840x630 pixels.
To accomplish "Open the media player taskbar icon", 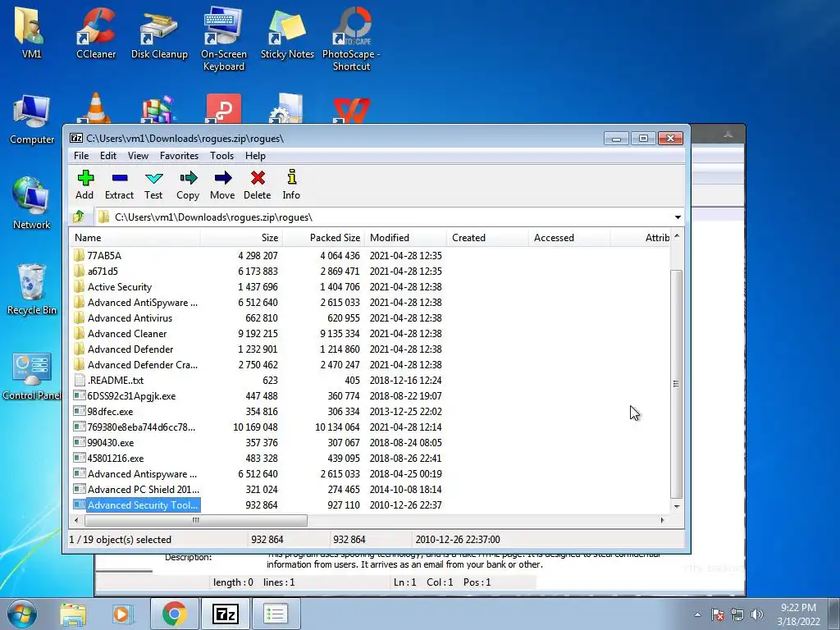I will (122, 614).
